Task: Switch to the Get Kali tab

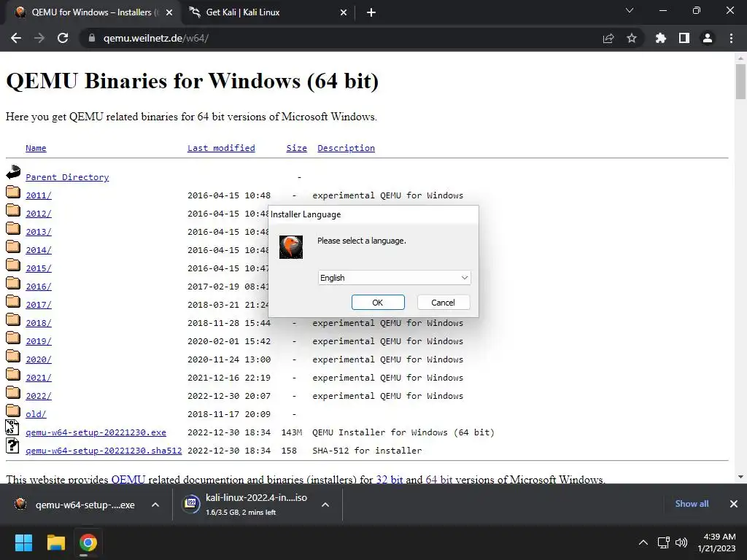Action: 266,12
